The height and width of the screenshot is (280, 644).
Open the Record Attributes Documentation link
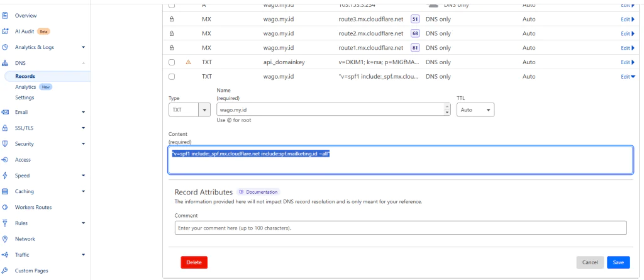258,192
